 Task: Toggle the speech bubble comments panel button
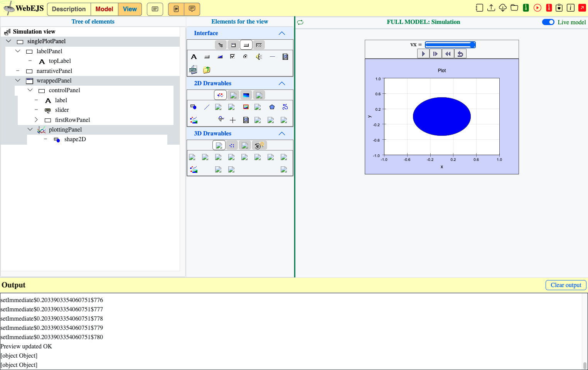coord(192,9)
